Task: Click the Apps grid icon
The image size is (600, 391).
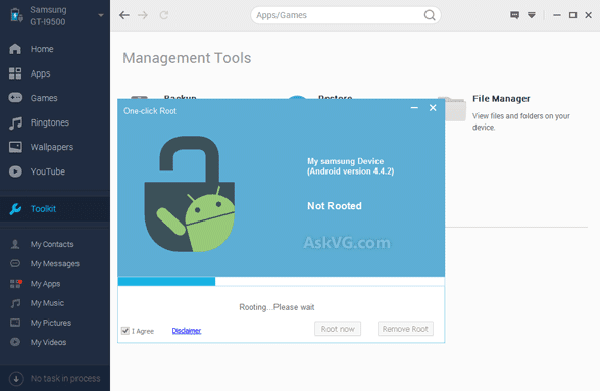Action: click(15, 73)
